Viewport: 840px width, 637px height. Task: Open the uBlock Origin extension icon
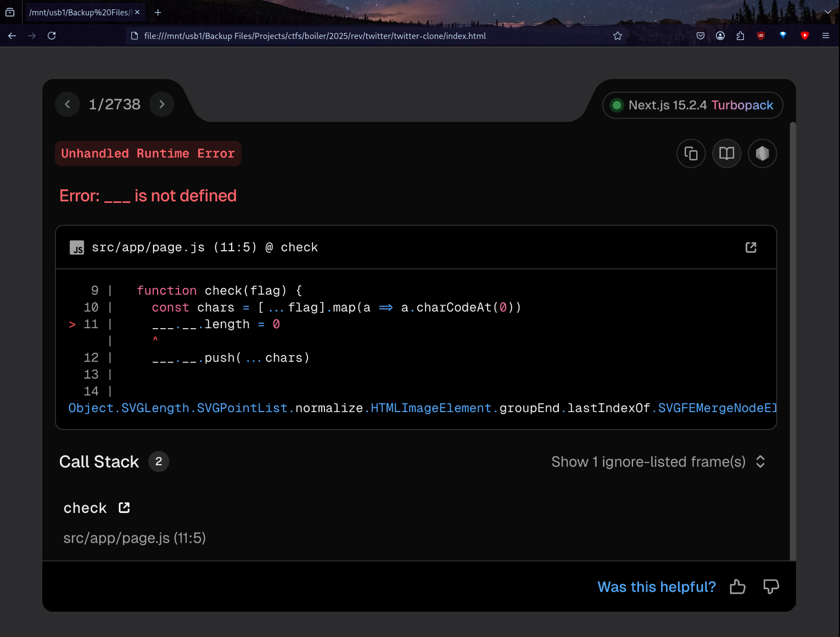click(x=760, y=36)
